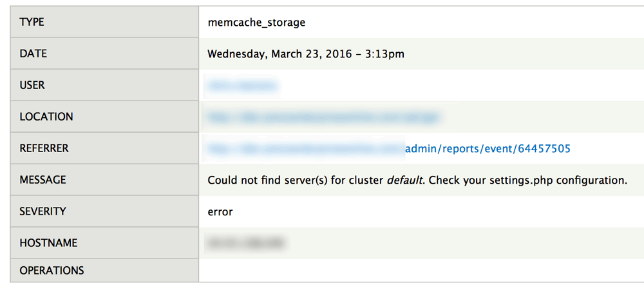Image resolution: width=644 pixels, height=292 pixels.
Task: Click the italic word default in message
Action: [x=404, y=180]
